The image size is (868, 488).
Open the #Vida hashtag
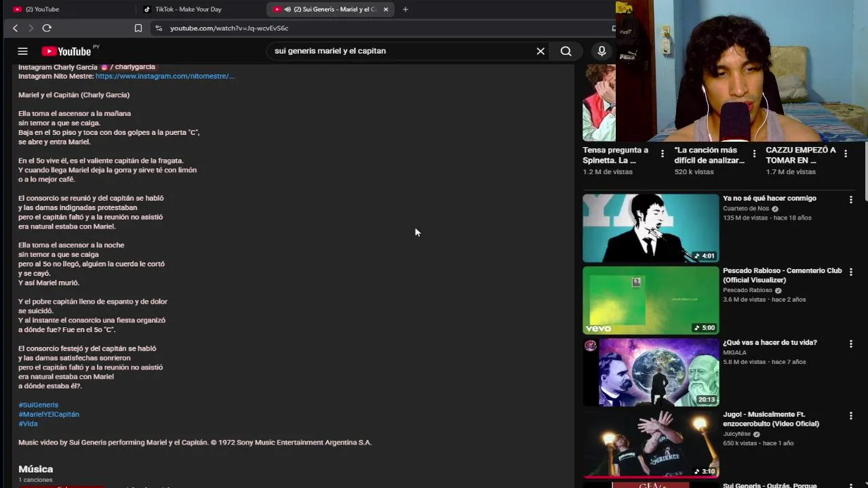click(x=28, y=424)
